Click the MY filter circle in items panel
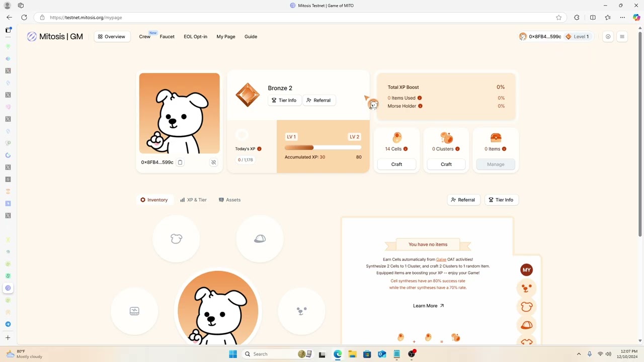The image size is (644, 362). 526,270
